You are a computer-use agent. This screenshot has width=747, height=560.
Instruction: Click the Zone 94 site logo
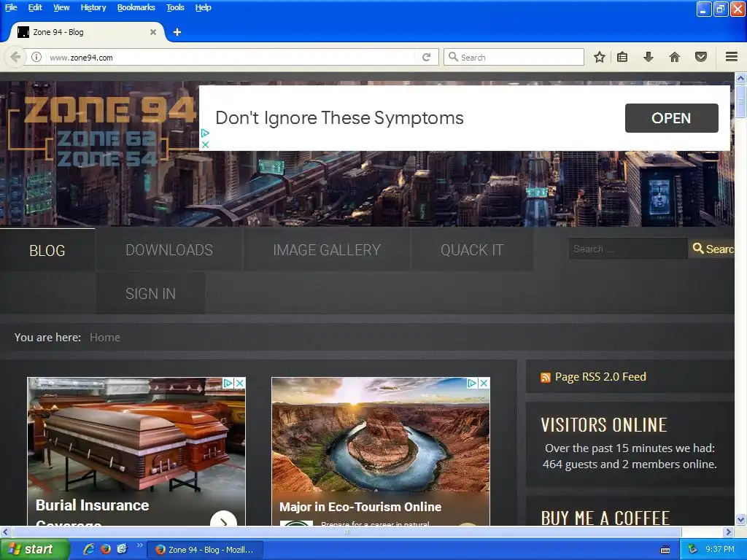click(x=102, y=131)
